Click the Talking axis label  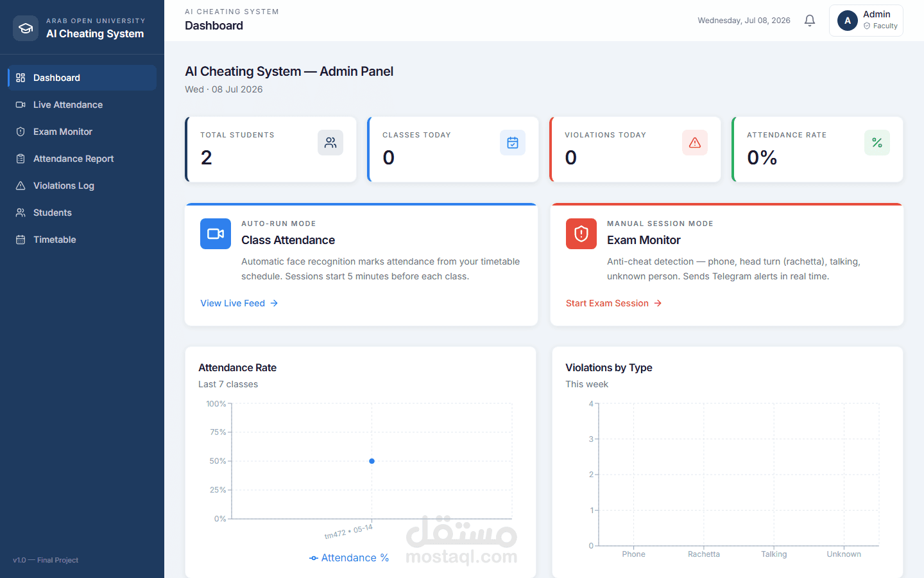(774, 554)
